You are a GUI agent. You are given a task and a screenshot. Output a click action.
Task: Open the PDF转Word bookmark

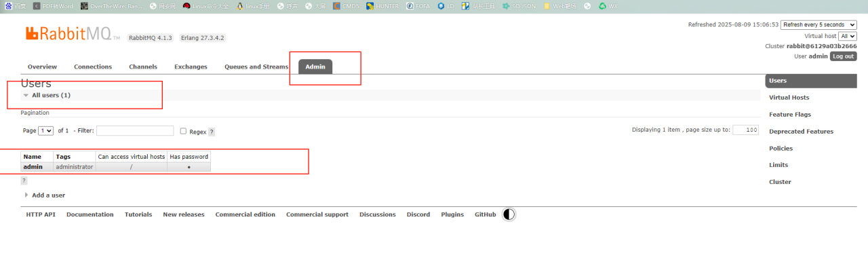coord(53,5)
